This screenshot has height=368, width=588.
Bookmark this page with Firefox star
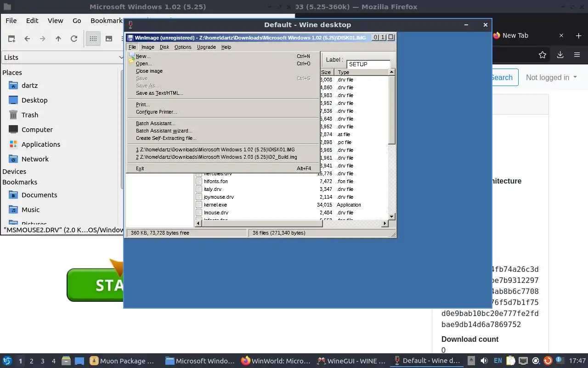pyautogui.click(x=543, y=55)
